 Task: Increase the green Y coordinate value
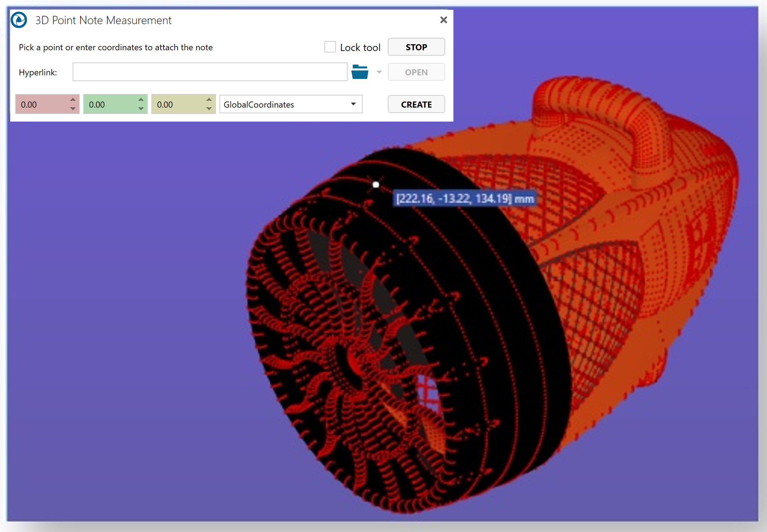pos(141,100)
